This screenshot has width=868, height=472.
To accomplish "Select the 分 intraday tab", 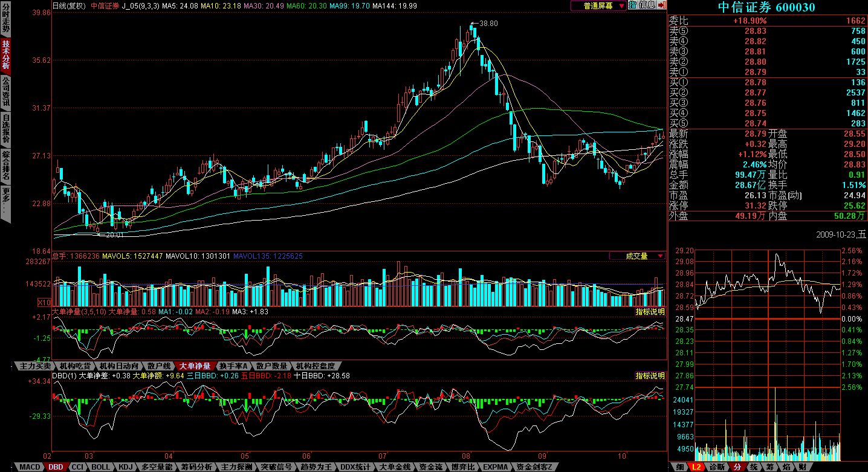I will coord(737,467).
